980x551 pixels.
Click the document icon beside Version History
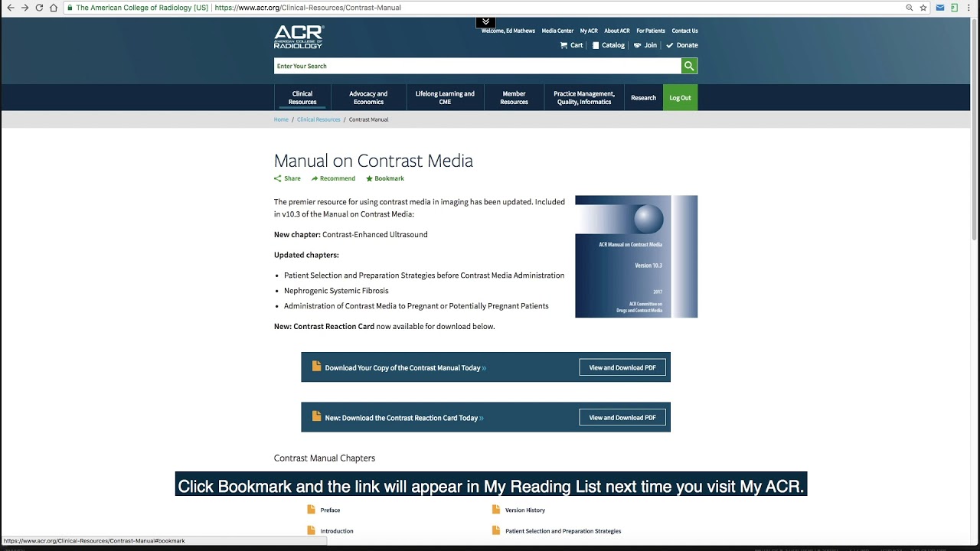[x=496, y=510]
